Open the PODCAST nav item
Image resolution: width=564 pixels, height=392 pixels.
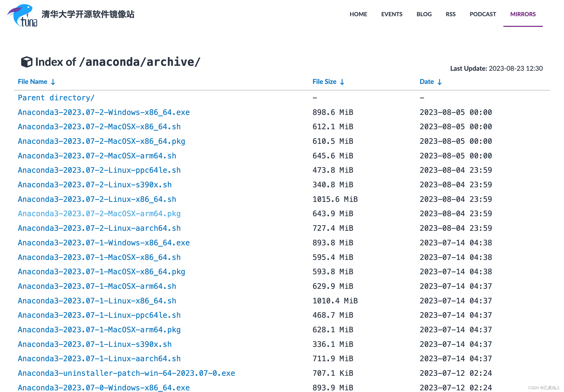(482, 14)
